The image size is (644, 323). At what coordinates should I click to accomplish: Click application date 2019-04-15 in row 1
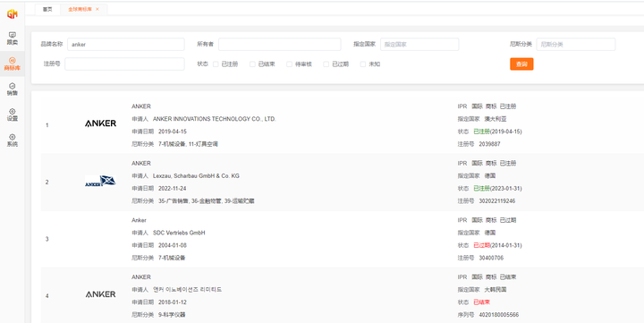[173, 132]
